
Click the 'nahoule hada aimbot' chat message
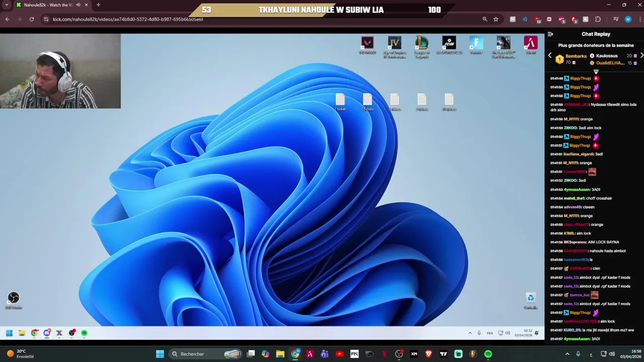click(607, 251)
